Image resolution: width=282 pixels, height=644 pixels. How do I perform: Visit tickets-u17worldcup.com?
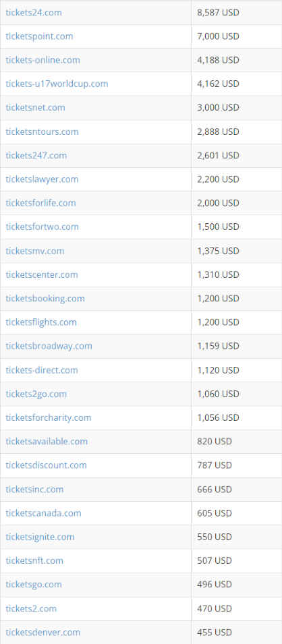tap(57, 84)
